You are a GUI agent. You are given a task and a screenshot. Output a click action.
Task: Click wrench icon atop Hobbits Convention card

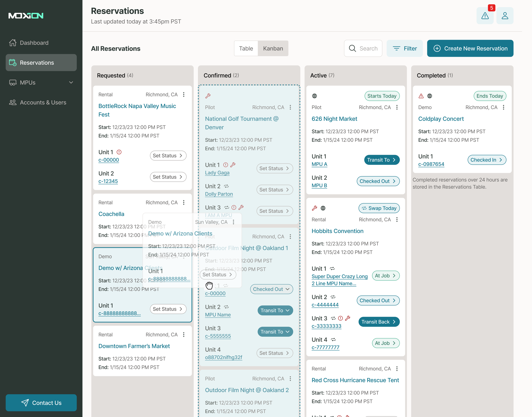[314, 208]
